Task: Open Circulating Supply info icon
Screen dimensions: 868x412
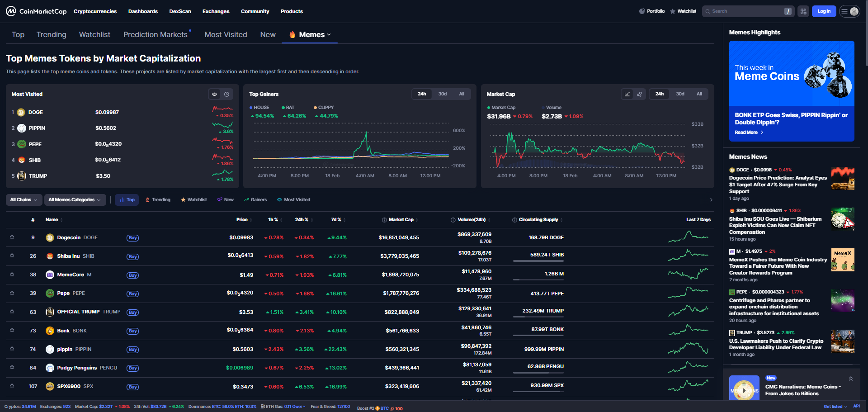Action: [514, 220]
